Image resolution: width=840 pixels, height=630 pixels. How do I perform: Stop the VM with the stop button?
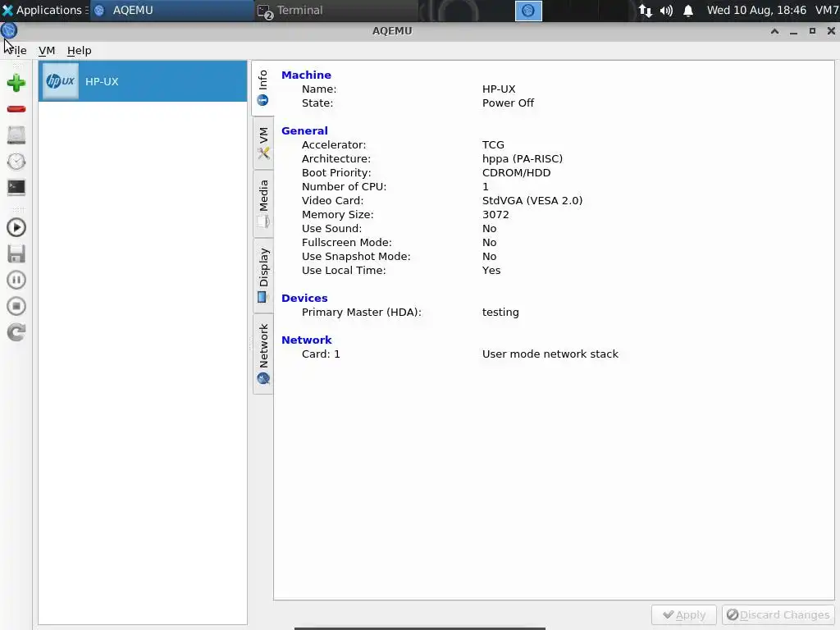coord(16,306)
